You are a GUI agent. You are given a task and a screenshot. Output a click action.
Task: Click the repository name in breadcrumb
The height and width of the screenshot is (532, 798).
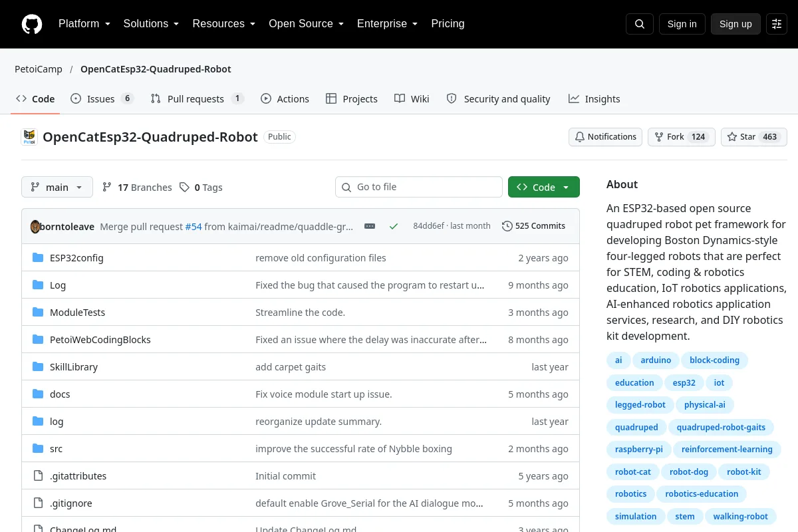click(156, 69)
